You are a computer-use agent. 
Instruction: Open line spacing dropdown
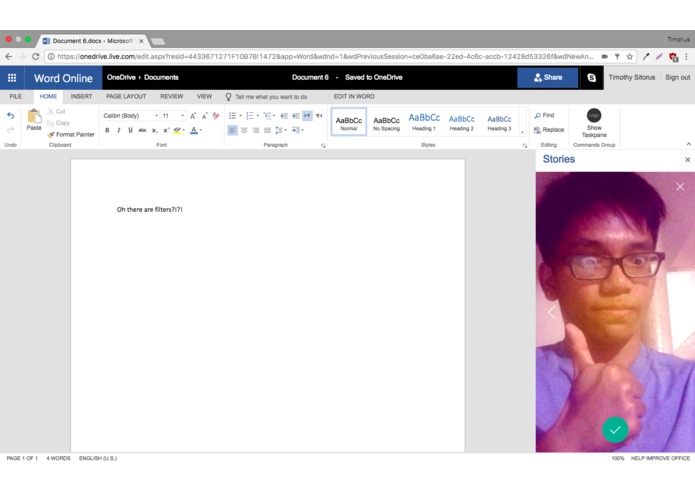coord(281,130)
